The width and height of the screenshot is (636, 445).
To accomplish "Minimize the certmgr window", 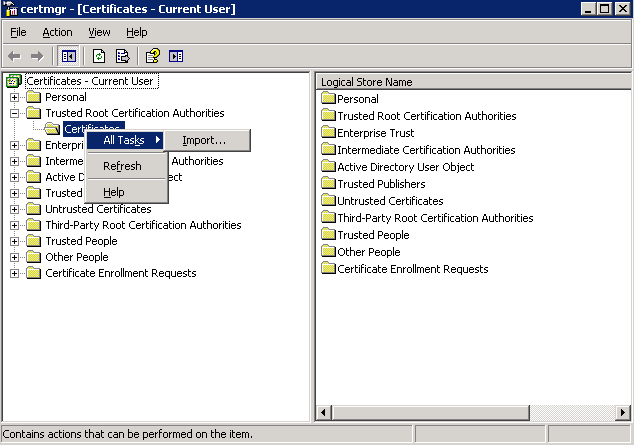I will 588,9.
